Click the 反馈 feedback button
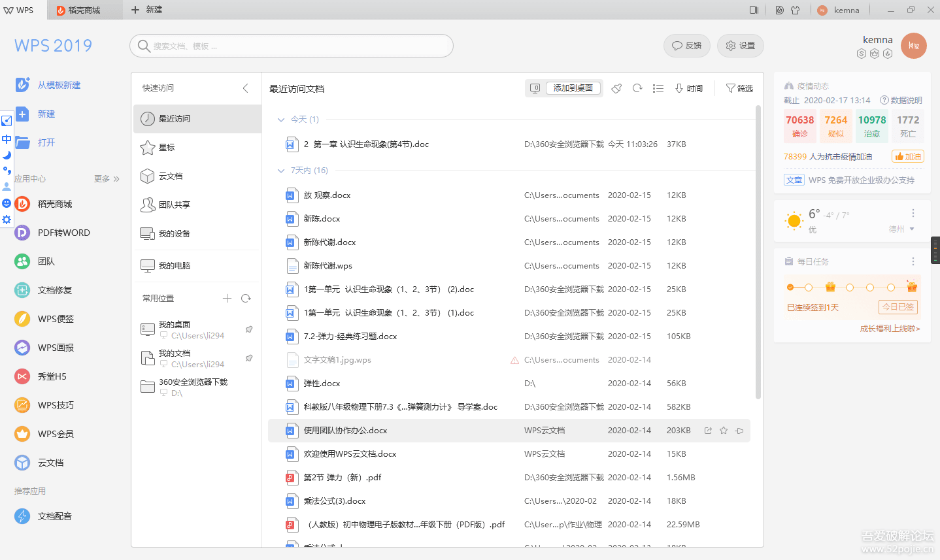 (x=686, y=46)
